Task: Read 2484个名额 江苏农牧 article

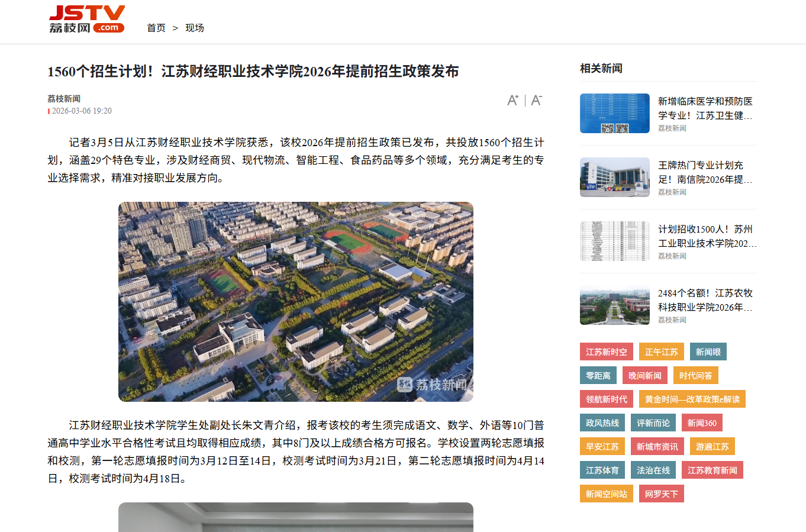Action: (705, 300)
